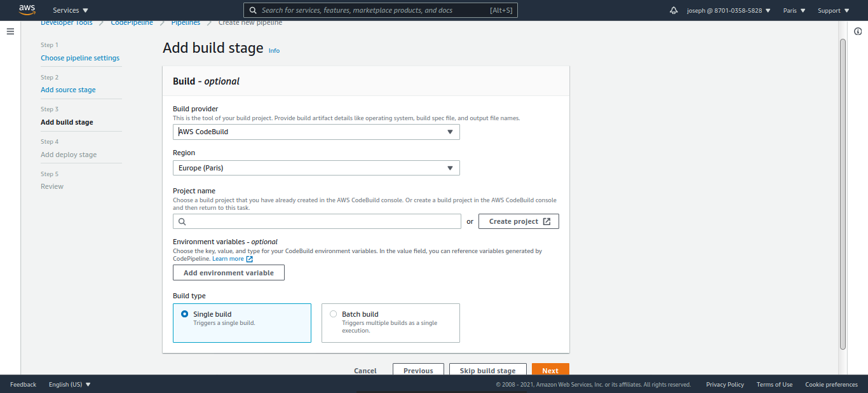Select the Batch build radio button
The height and width of the screenshot is (393, 868).
(334, 314)
